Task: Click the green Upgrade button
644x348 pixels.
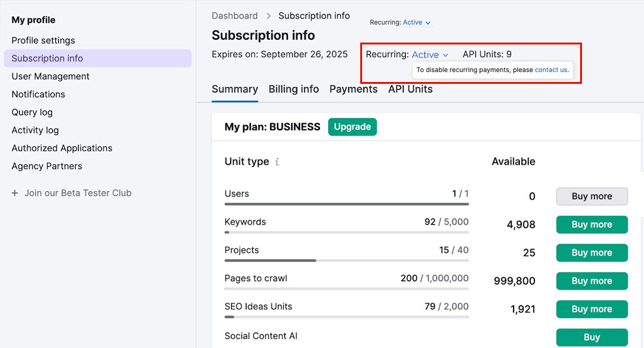Action: pos(353,127)
